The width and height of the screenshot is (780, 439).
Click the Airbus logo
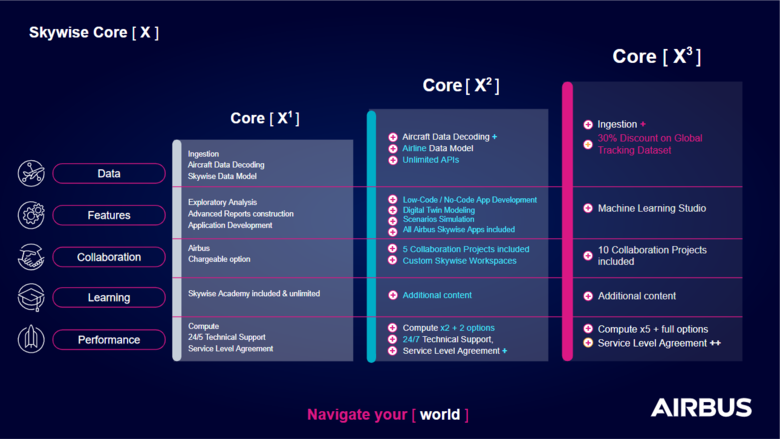pos(701,407)
